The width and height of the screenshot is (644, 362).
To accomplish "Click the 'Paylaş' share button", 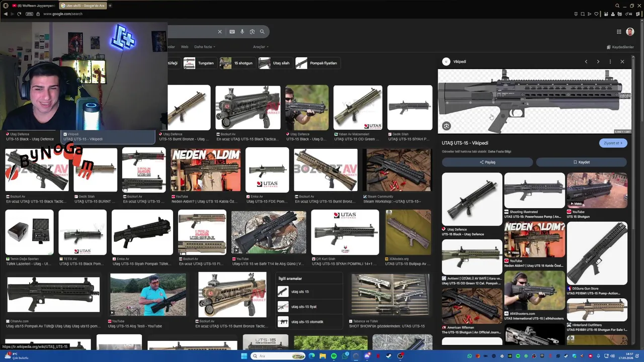I will click(487, 162).
